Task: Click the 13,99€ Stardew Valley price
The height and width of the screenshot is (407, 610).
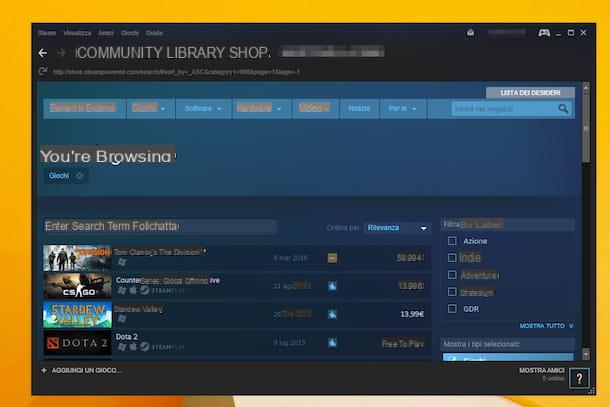Action: (412, 314)
